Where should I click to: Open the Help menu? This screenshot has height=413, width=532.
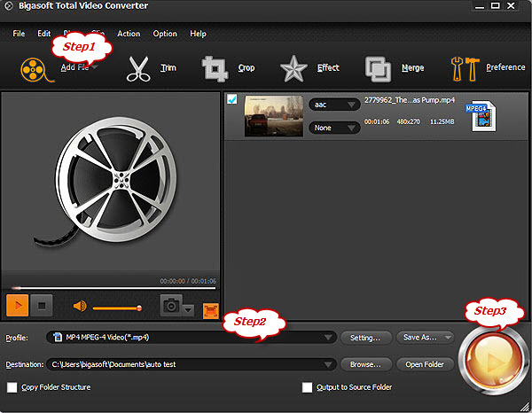[x=198, y=34]
